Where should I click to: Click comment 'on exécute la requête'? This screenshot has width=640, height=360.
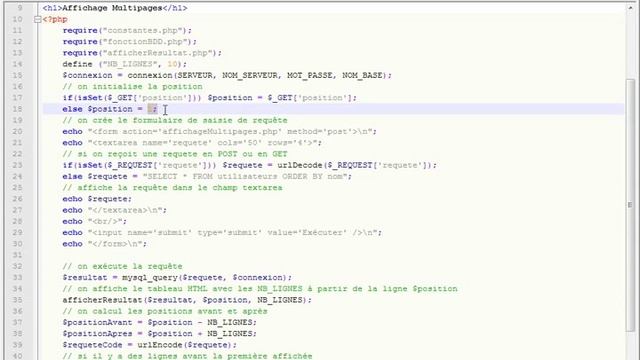pyautogui.click(x=122, y=266)
